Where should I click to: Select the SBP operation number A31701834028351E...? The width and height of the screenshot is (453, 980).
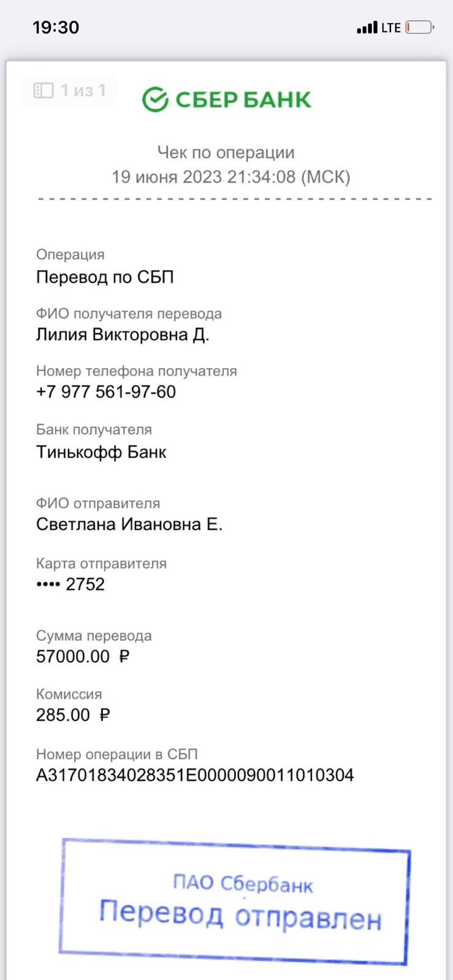[195, 775]
